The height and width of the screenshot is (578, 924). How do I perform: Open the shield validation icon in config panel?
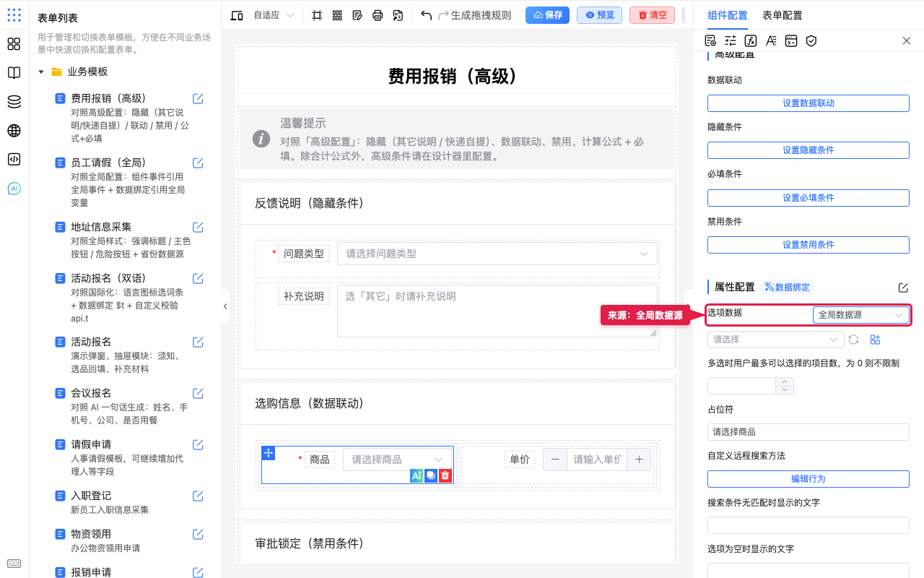point(811,40)
